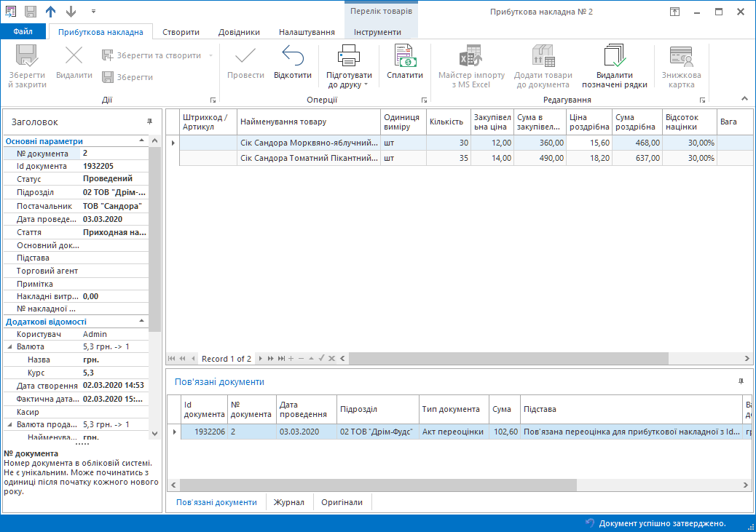Collapse the Валюта tree node
Viewport: 756px width, 532px height.
point(9,347)
